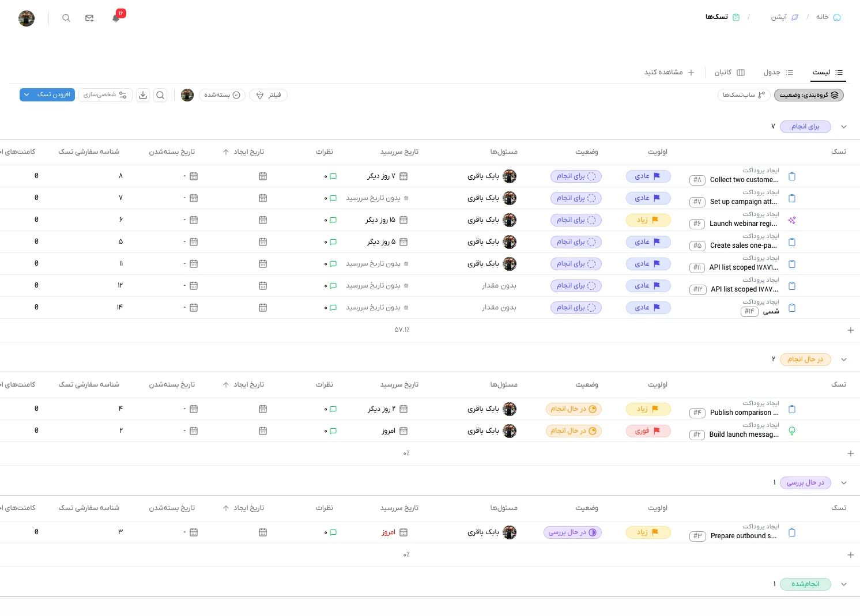Click creation date calendar icon of task #8
This screenshot has width=860, height=616.
point(263,176)
